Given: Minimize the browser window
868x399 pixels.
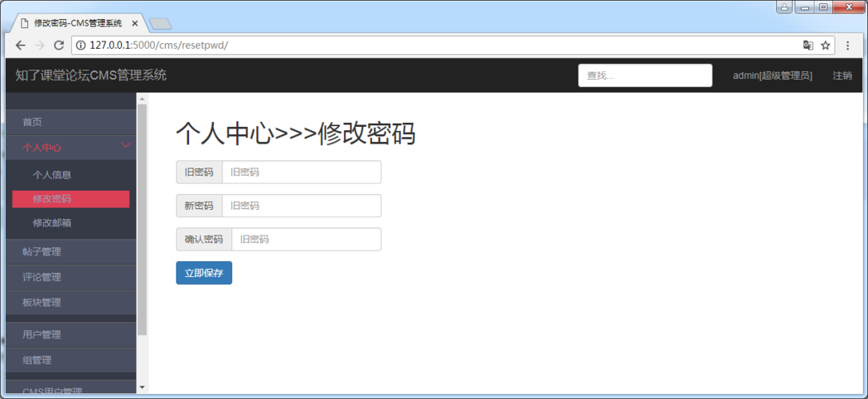Looking at the screenshot, I should pos(804,6).
